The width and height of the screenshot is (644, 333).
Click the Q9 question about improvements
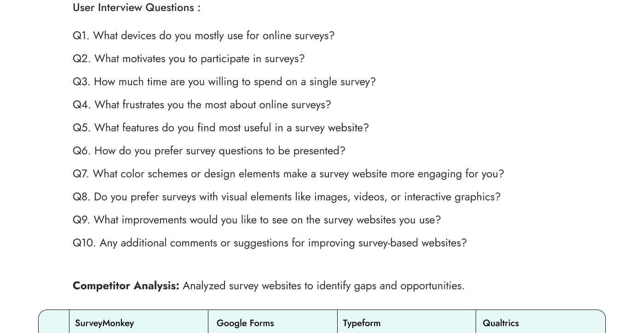pyautogui.click(x=256, y=220)
